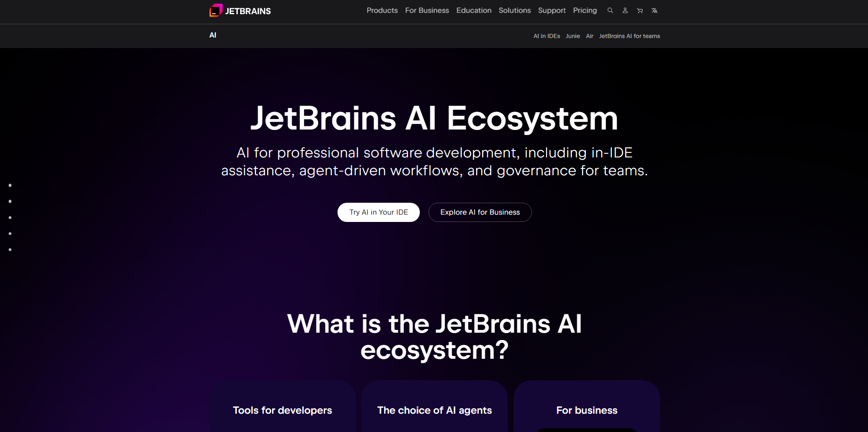Viewport: 868px width, 432px height.
Task: Click the AI section title in the sub-navigation
Action: [213, 35]
